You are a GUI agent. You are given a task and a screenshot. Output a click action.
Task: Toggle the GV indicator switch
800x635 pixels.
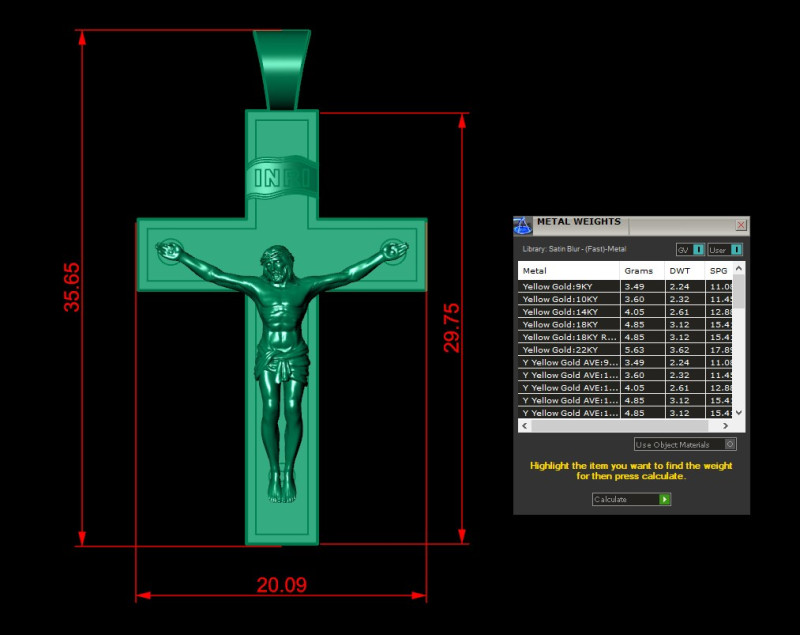[x=700, y=250]
